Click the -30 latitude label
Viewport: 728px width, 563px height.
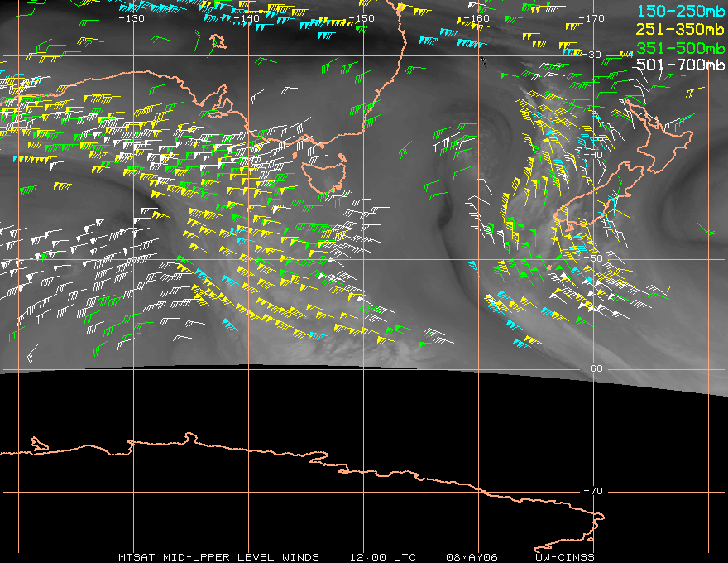[592, 55]
